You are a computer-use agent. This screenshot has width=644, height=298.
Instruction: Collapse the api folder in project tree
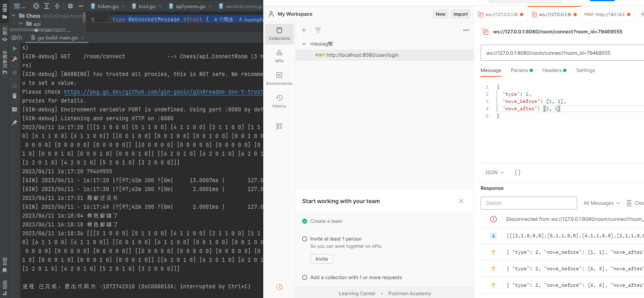21,24
